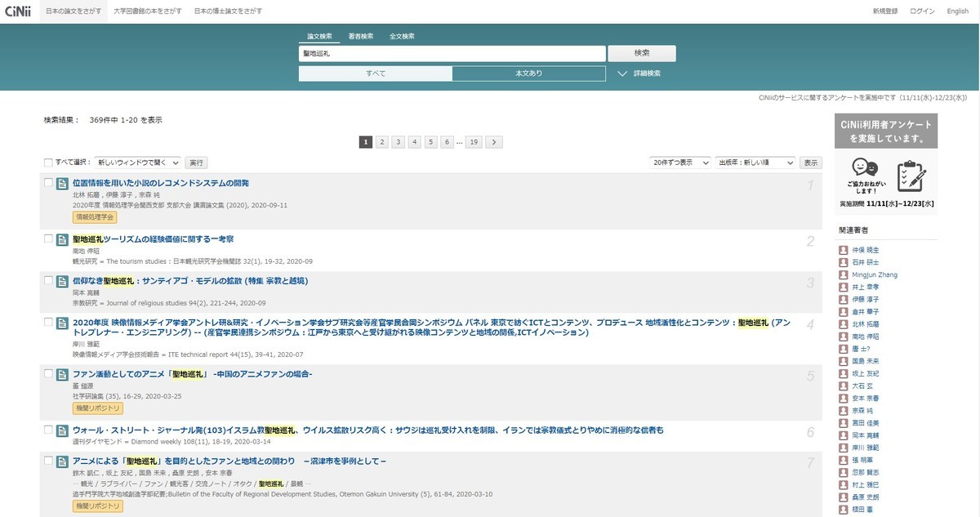Image resolution: width=980 pixels, height=517 pixels.
Task: Click author icon beside 南地 伸昭
Action: (x=844, y=336)
